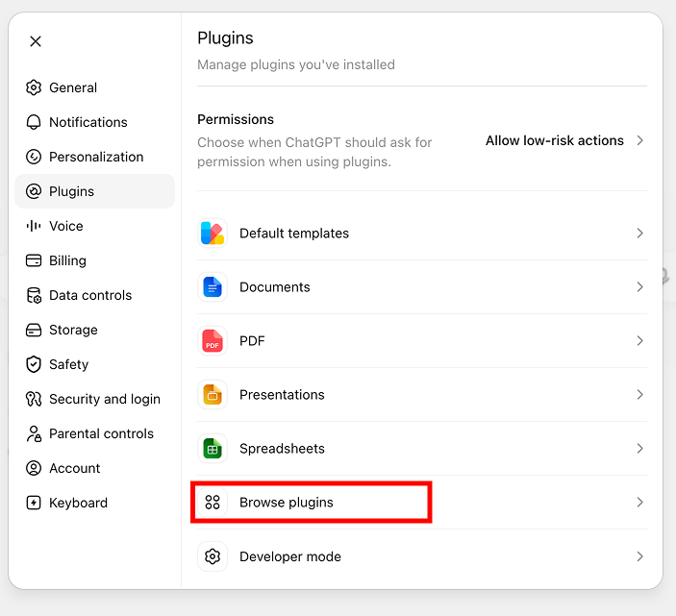Expand Spreadsheets row chevron
Image resolution: width=676 pixels, height=616 pixels.
pos(640,449)
